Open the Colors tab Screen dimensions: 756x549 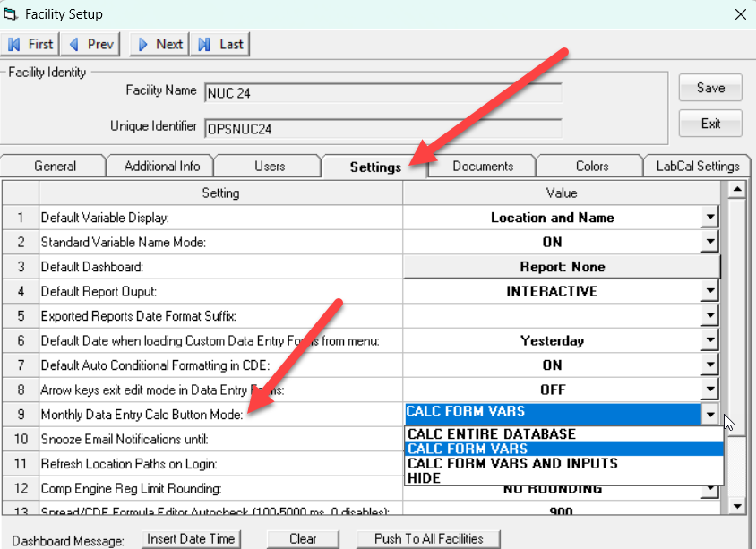pyautogui.click(x=592, y=167)
